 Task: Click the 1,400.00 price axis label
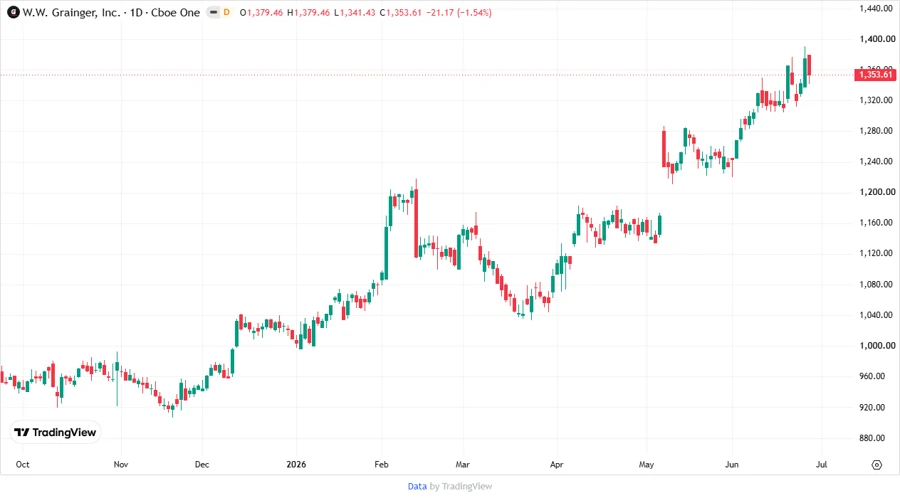click(877, 39)
